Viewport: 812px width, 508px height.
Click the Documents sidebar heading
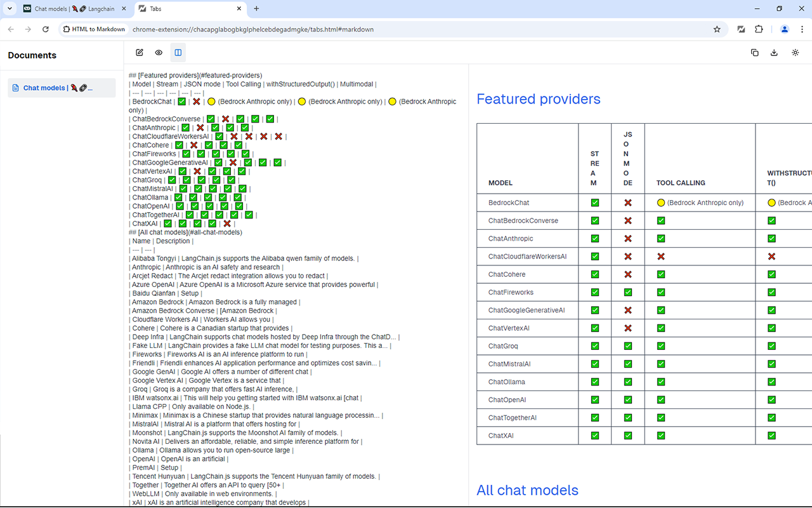32,55
